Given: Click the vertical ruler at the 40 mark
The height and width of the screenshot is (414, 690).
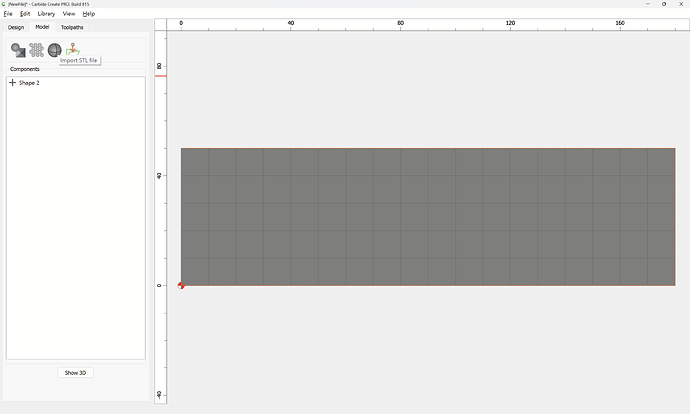Looking at the screenshot, I should click(x=160, y=176).
